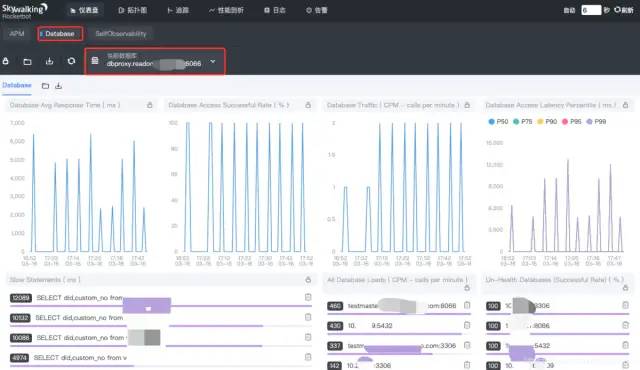640x370 pixels.
Task: Lock the Database Traffic CPM panel
Action: click(467, 105)
